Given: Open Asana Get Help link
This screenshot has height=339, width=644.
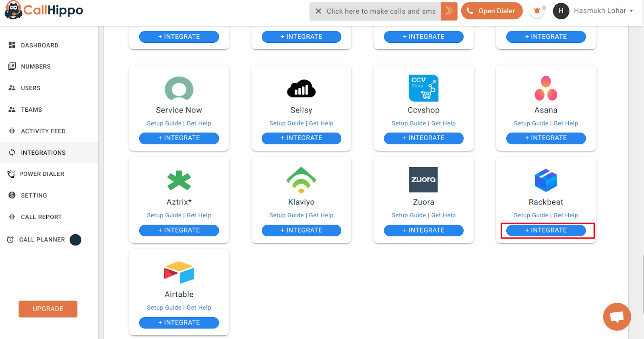Looking at the screenshot, I should tap(566, 123).
